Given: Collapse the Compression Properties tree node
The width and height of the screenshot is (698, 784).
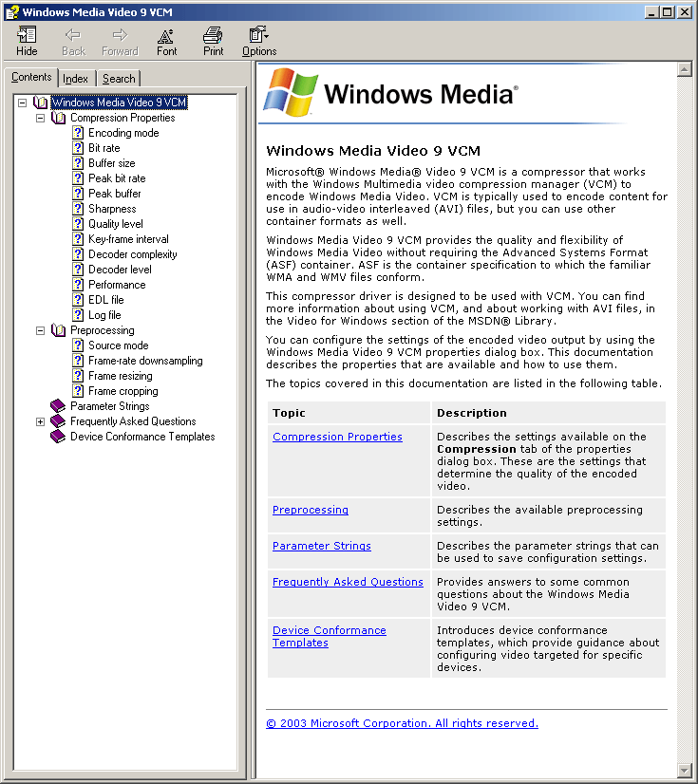Looking at the screenshot, I should click(40, 119).
